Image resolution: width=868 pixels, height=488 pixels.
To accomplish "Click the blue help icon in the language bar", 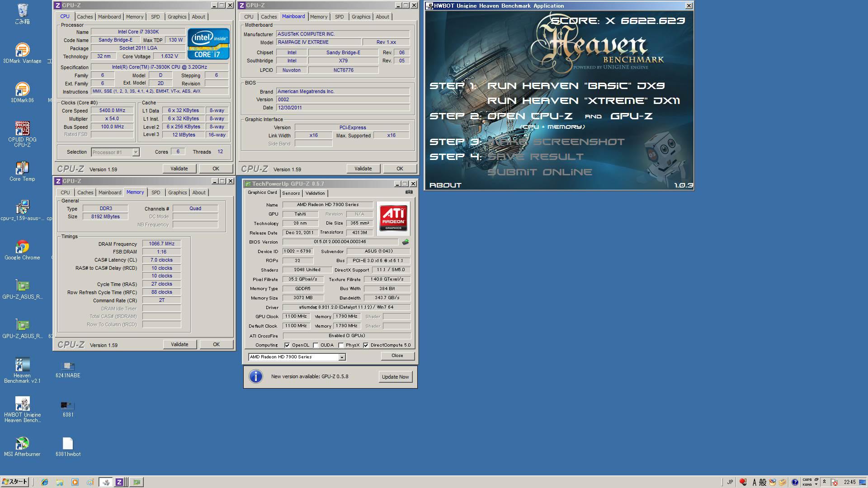I will click(x=795, y=482).
